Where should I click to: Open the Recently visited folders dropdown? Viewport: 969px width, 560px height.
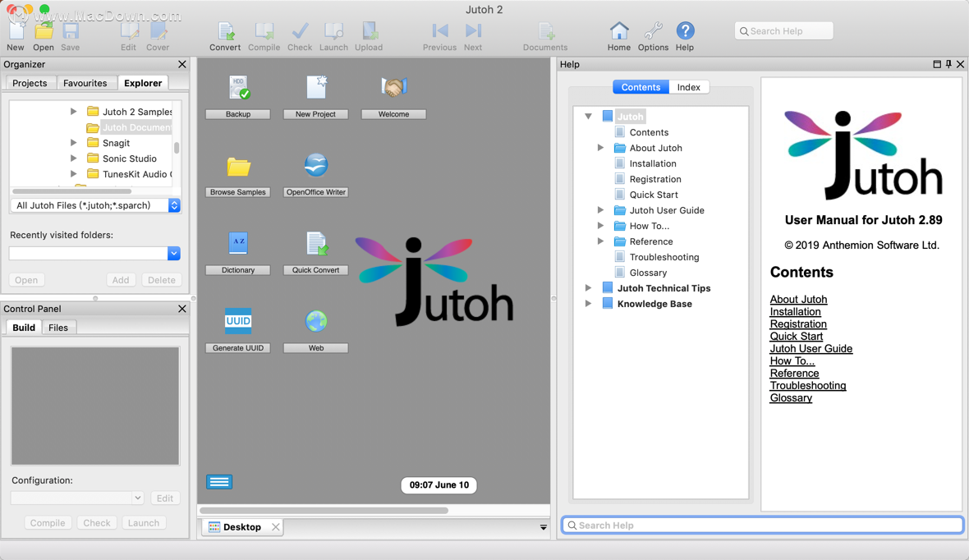[173, 254]
